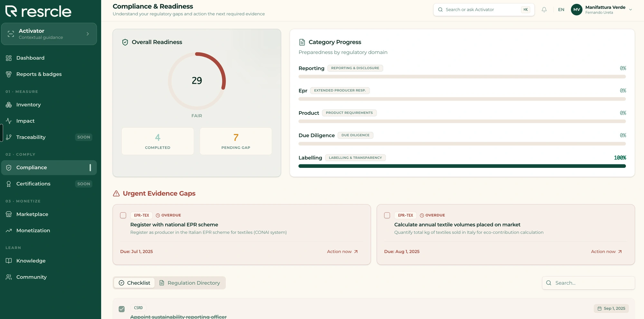
Task: Click the checklist search magnifier icon
Action: pos(549,283)
